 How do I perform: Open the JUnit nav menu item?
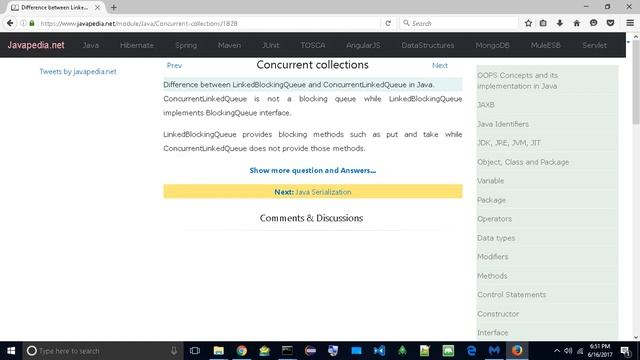pos(271,45)
